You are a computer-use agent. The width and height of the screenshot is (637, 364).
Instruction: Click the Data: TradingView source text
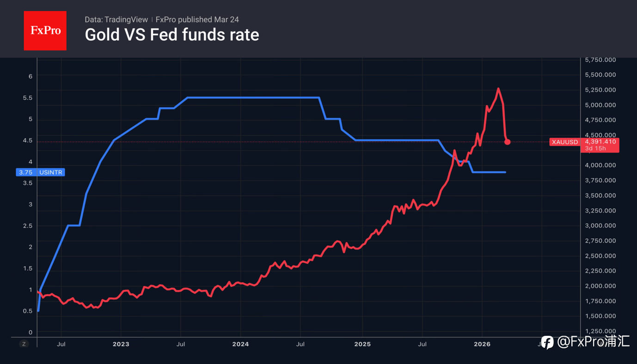click(116, 19)
